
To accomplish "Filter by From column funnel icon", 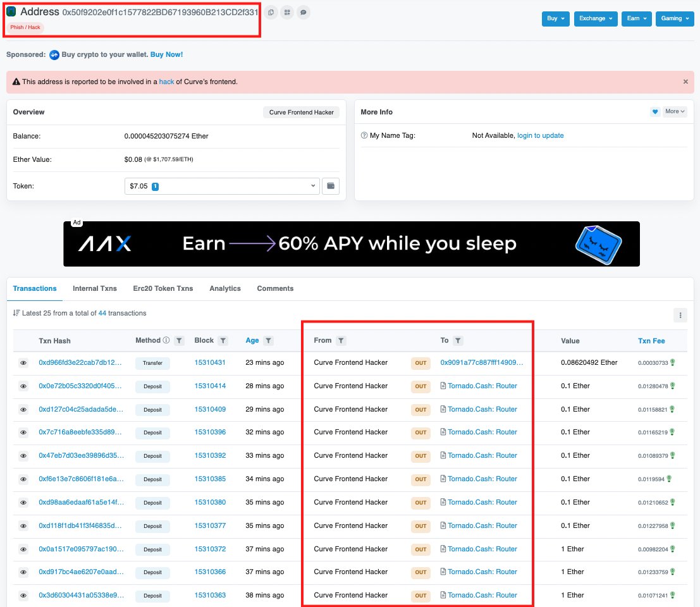I will pos(341,341).
